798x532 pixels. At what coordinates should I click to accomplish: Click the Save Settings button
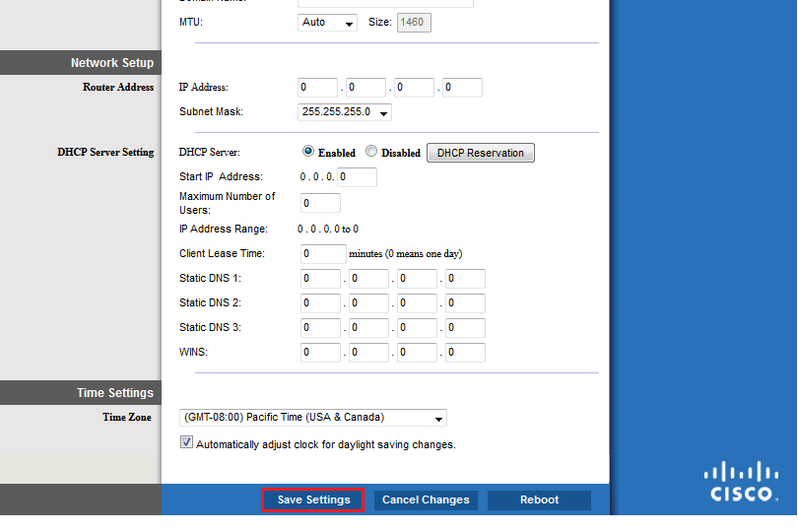(x=313, y=499)
